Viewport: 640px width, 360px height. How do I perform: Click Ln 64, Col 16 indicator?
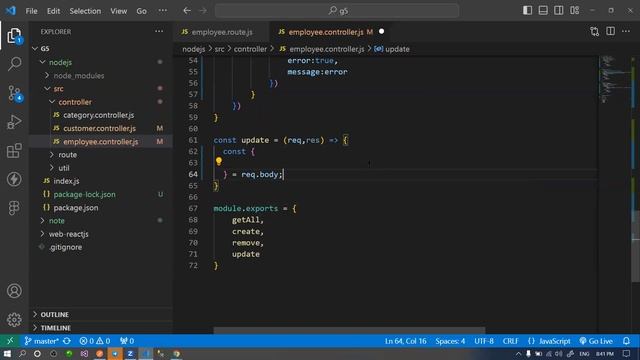pos(405,341)
